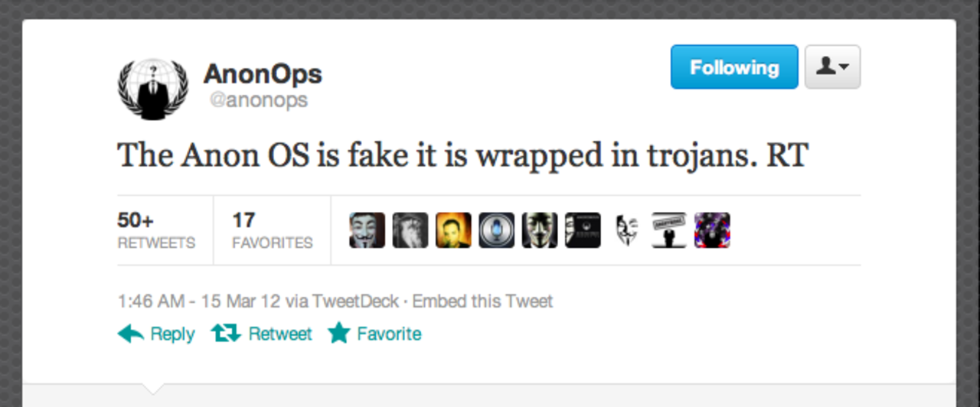Viewport: 980px width, 407px height.
Task: Open the blue microphone retweeter avatar
Action: [497, 230]
